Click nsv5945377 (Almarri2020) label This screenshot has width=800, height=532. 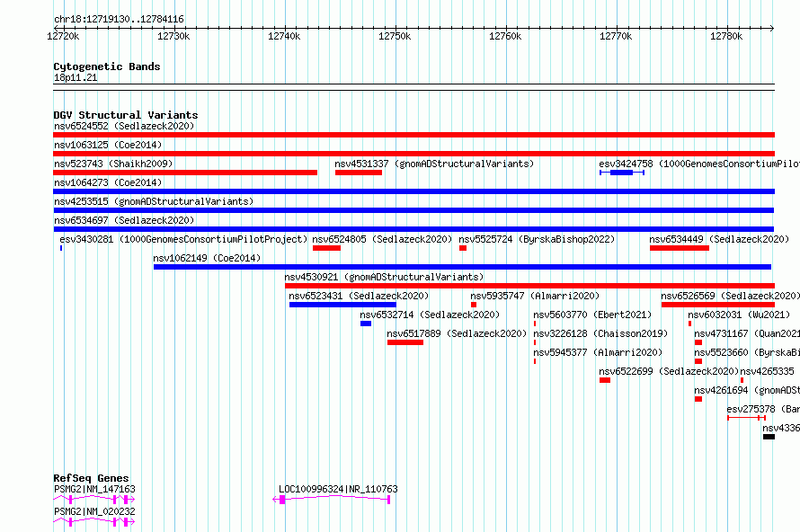598,352
